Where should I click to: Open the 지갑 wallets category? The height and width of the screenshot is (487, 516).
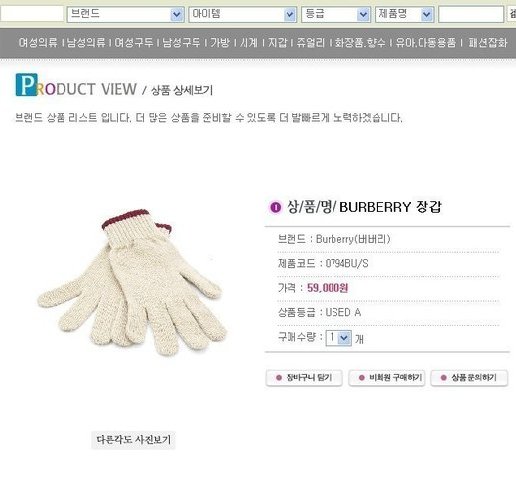click(x=277, y=43)
